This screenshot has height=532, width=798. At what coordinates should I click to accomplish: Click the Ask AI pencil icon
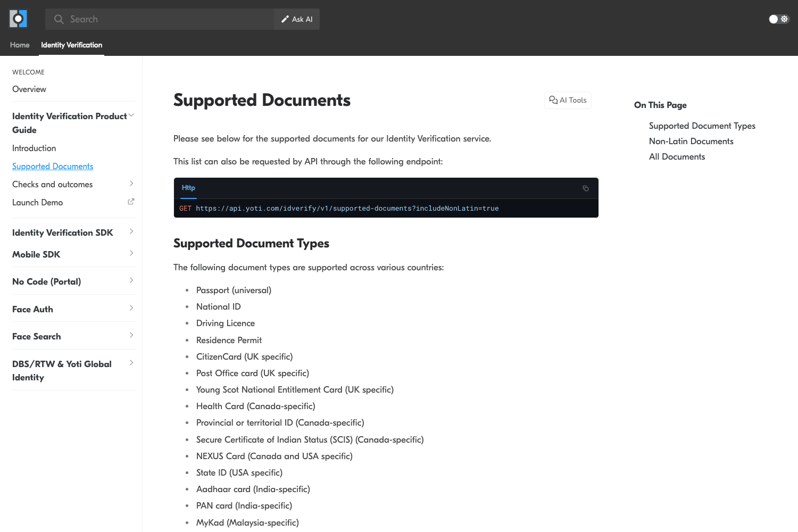click(285, 19)
